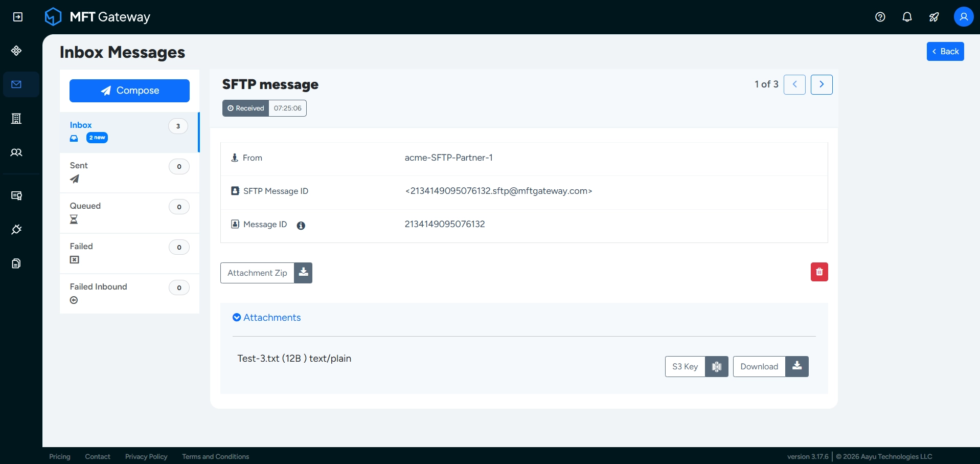
Task: Go to the previous message
Action: tap(795, 85)
